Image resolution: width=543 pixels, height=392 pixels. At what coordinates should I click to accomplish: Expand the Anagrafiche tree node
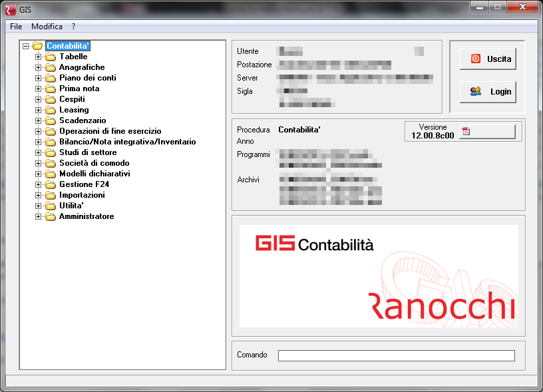[x=38, y=67]
